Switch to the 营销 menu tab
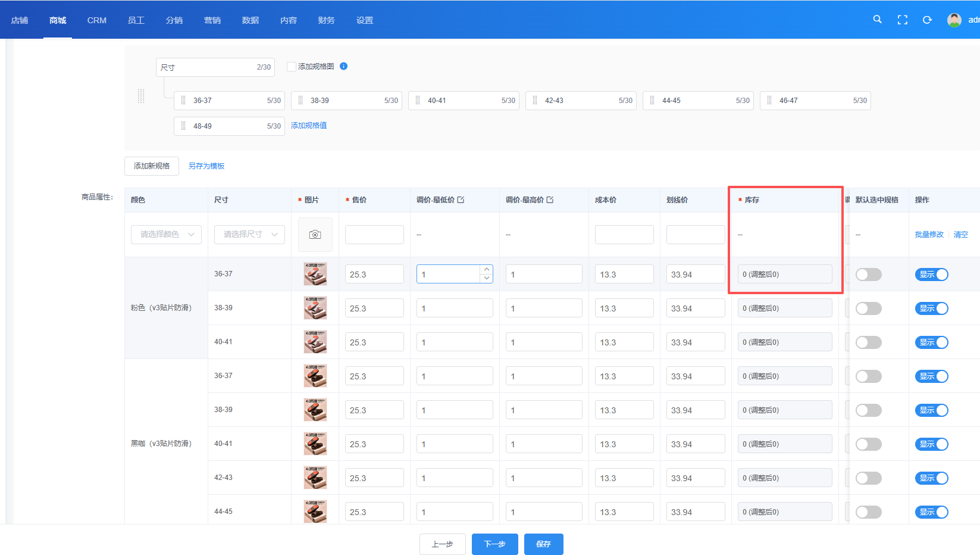The image size is (980, 555). click(x=212, y=20)
